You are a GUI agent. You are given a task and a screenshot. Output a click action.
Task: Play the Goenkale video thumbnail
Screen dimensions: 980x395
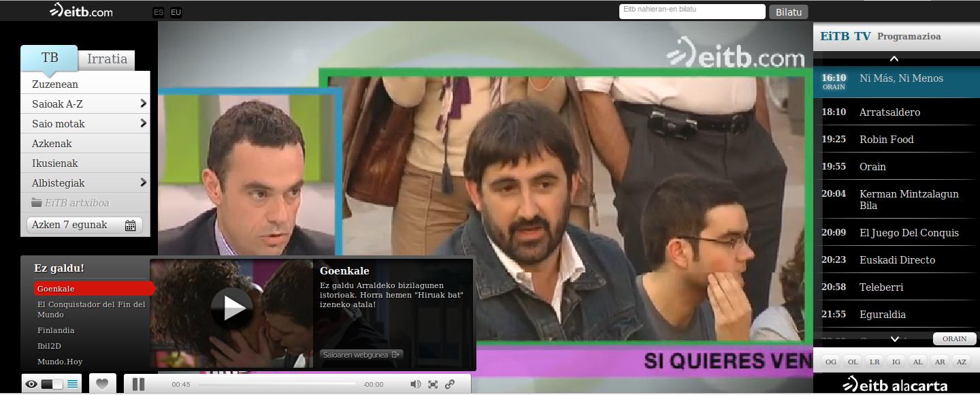(231, 309)
